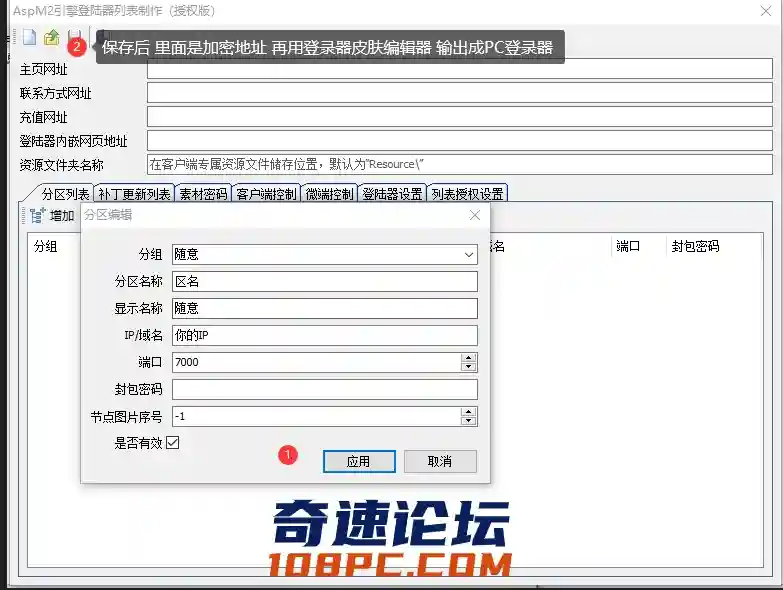The image size is (783, 590).
Task: Switch to the 补丁更新列表 tab
Action: tap(134, 194)
